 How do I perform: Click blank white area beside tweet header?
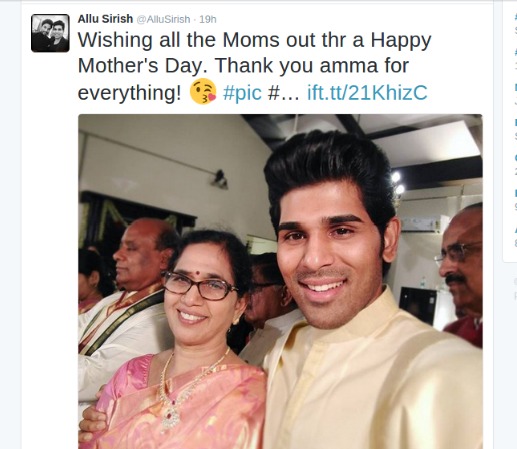coord(333,18)
